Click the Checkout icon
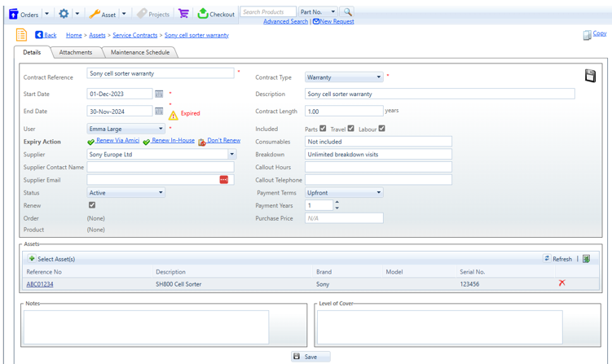This screenshot has width=612, height=364. (203, 14)
